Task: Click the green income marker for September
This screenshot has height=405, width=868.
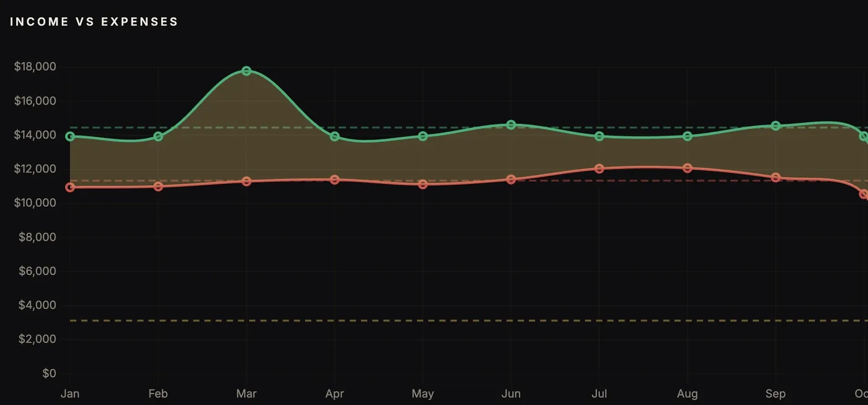Action: (776, 126)
